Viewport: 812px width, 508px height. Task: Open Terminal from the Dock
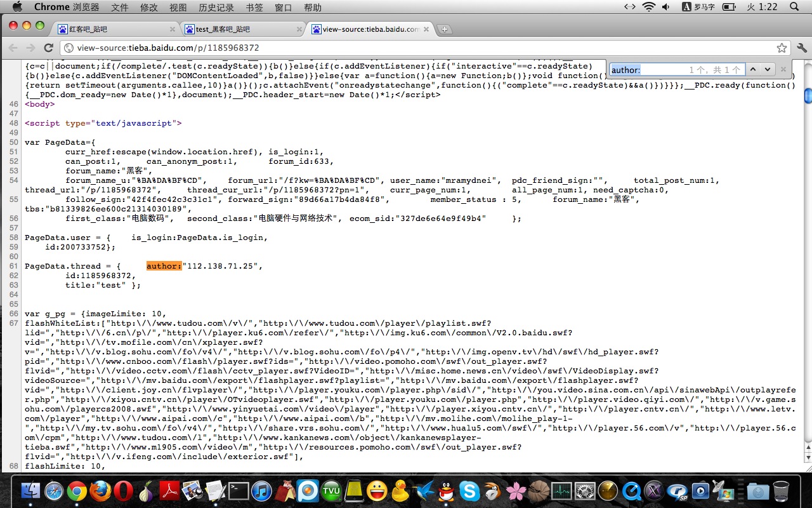coord(239,490)
